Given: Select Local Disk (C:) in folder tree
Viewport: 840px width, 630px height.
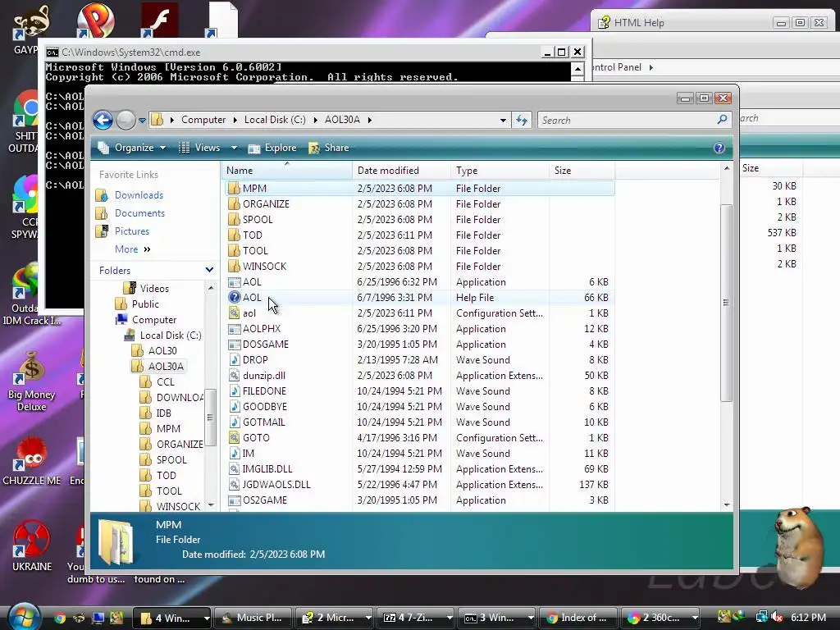Looking at the screenshot, I should 171,335.
